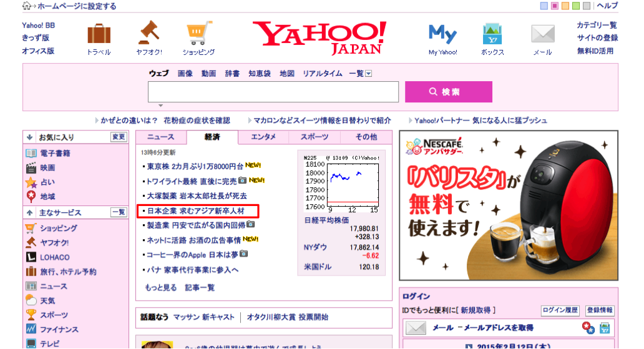The height and width of the screenshot is (349, 644).
Task: Open the Box storage icon
Action: [x=492, y=34]
